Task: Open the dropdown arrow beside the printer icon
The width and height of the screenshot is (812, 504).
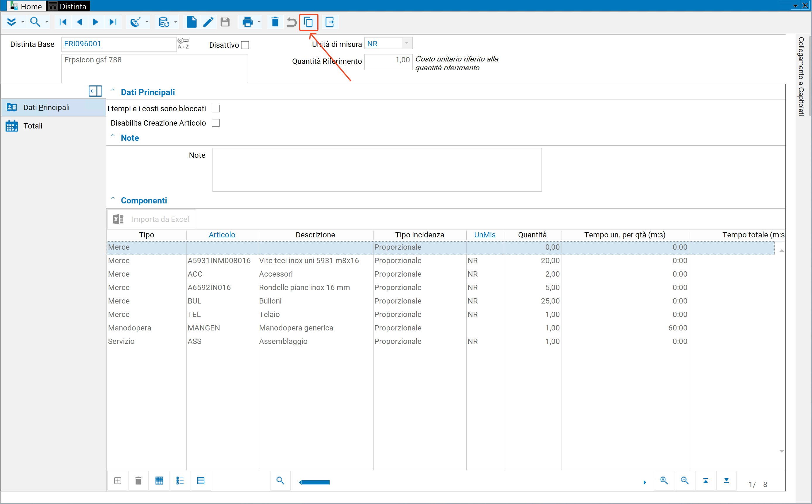Action: pyautogui.click(x=259, y=22)
